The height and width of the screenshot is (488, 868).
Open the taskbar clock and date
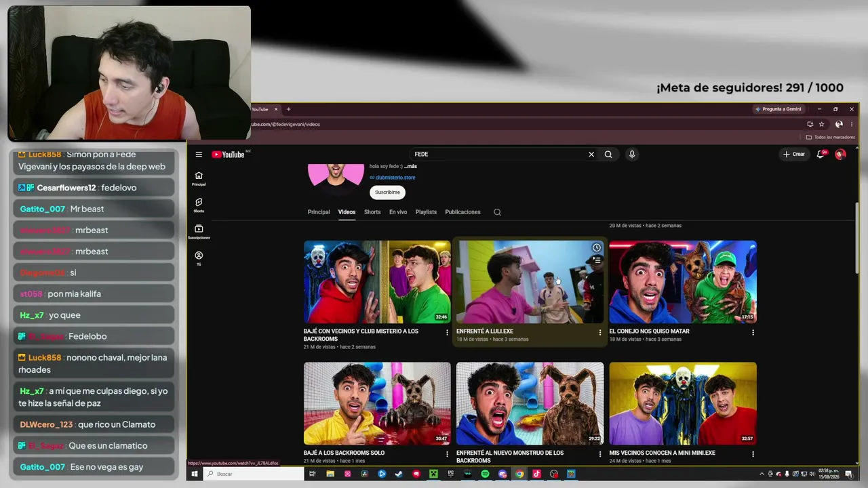(x=827, y=474)
